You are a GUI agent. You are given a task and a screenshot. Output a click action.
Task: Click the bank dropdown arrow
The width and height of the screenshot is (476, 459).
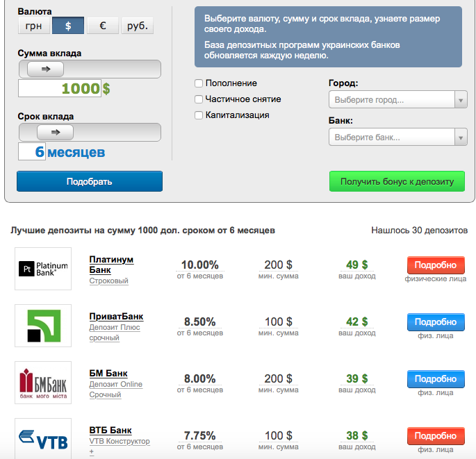click(x=461, y=137)
